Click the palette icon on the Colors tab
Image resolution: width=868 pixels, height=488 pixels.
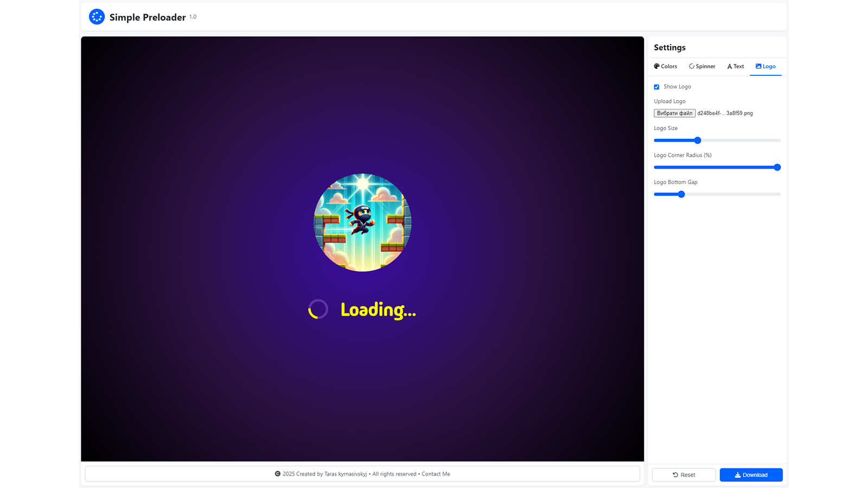point(657,66)
